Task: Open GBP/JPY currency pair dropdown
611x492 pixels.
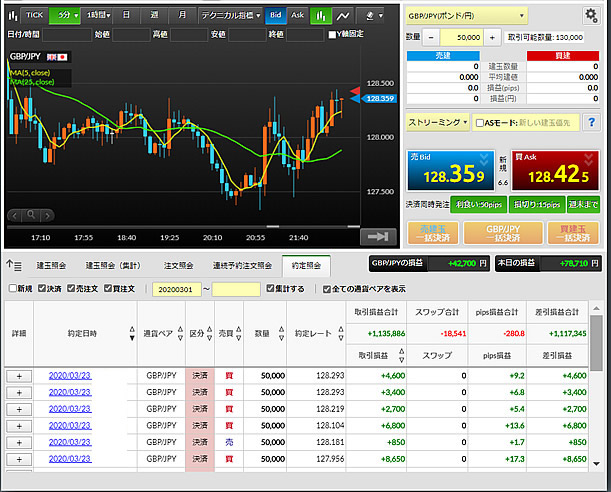Action: coord(466,16)
